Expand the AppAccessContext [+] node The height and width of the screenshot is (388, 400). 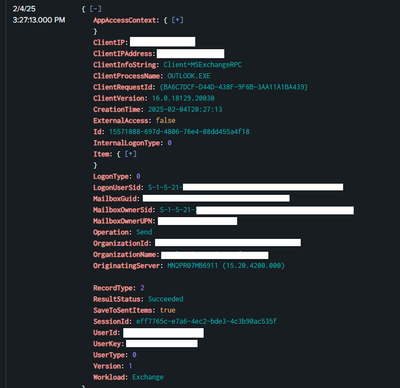177,20
